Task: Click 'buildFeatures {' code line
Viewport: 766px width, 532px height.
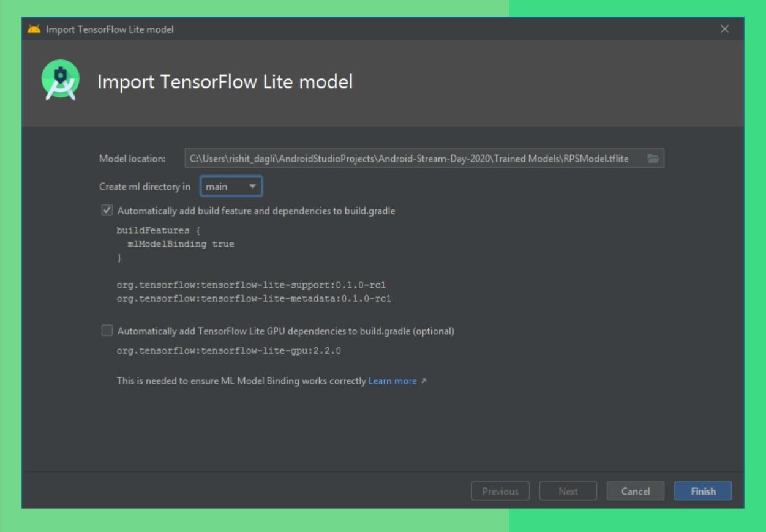Action: pyautogui.click(x=159, y=231)
